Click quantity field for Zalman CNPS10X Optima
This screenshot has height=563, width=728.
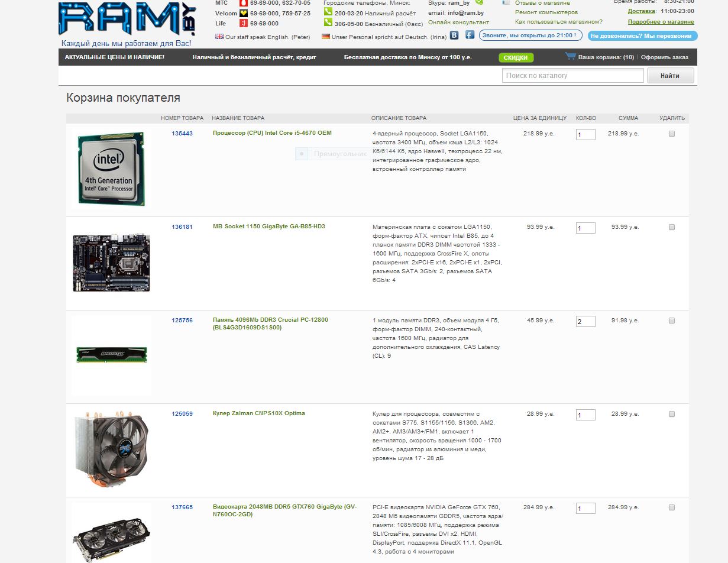[585, 415]
